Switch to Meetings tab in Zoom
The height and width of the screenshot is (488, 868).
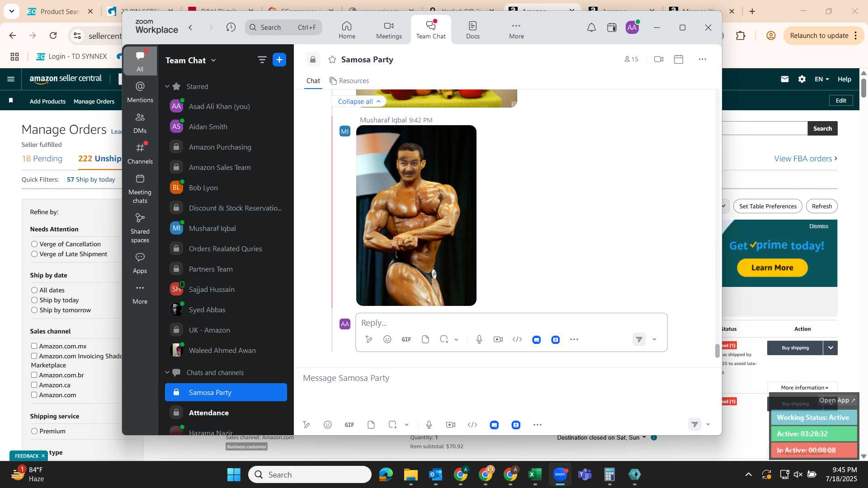[389, 30]
